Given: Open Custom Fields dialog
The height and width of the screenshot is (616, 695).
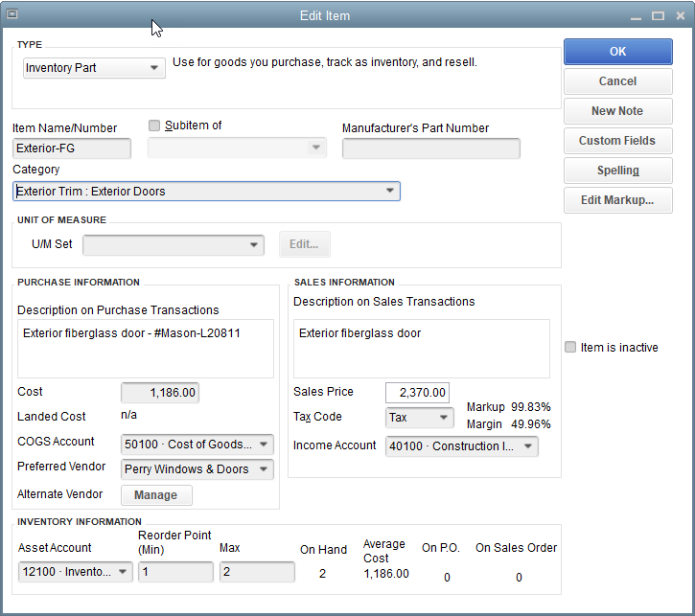Looking at the screenshot, I should click(x=617, y=141).
